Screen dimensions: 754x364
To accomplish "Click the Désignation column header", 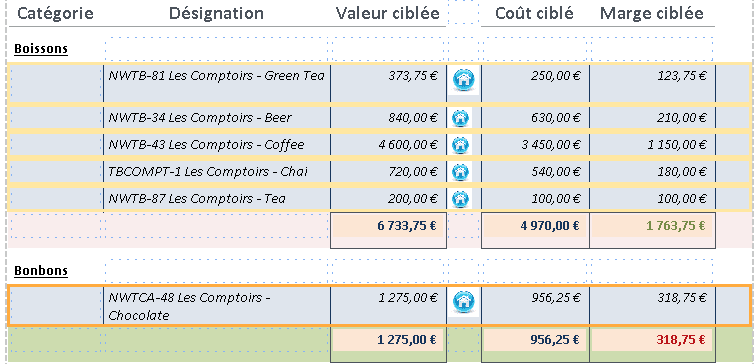I will point(216,13).
